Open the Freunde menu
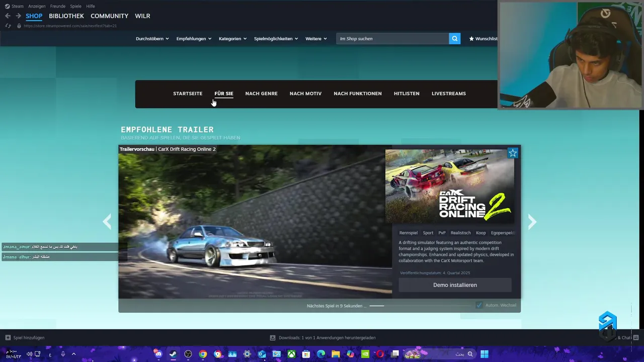The width and height of the screenshot is (644, 362). 58,6
